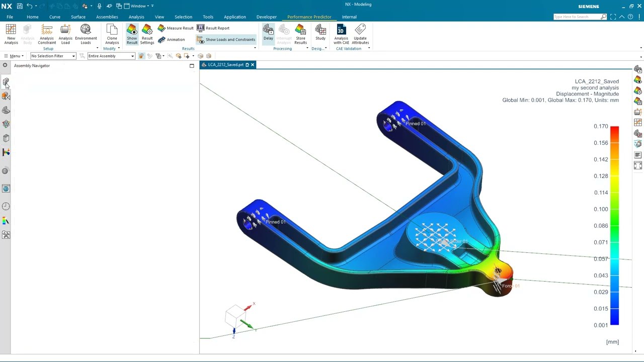Viewport: 644px width, 362px height.
Task: Expand the Modify group options arrow
Action: click(x=119, y=48)
